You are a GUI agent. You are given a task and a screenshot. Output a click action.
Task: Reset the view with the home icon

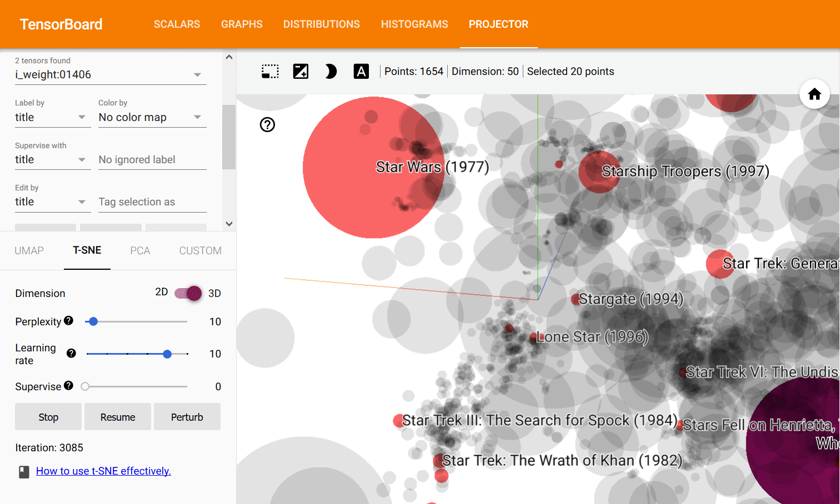tap(814, 94)
